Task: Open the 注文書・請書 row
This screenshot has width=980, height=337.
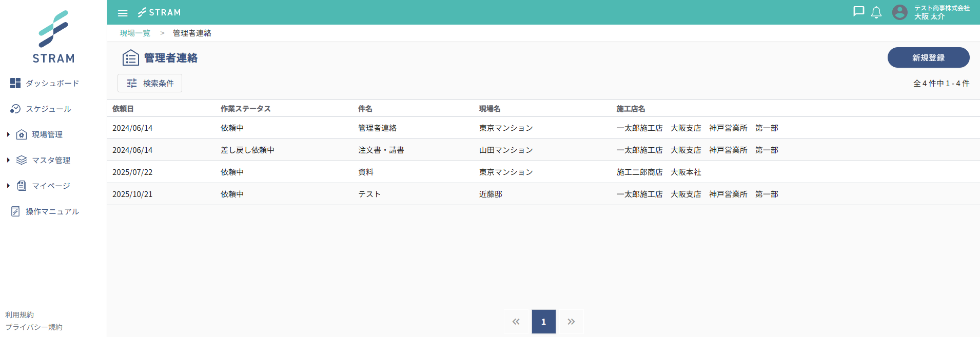Action: [543, 150]
